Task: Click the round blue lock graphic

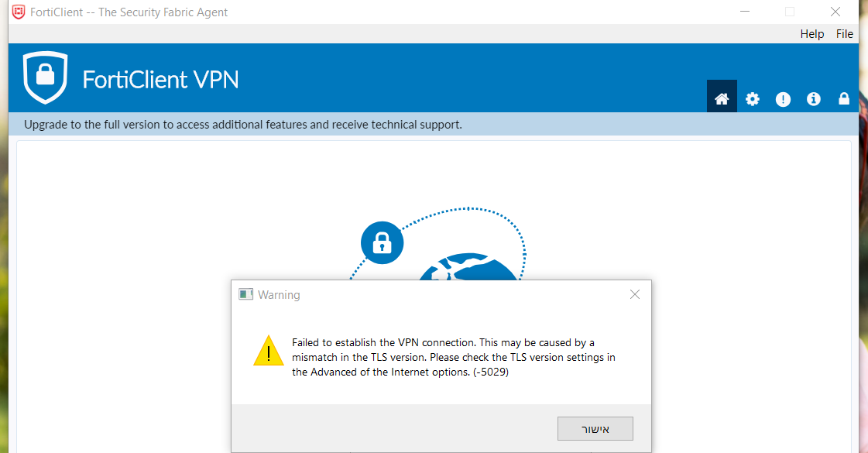Action: pos(382,242)
